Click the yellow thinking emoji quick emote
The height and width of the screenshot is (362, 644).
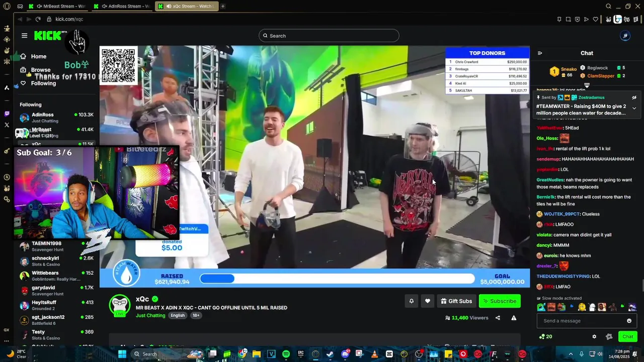[582, 307]
